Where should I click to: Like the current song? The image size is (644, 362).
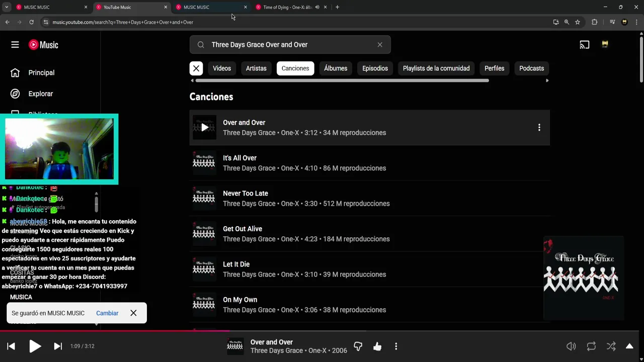377,346
